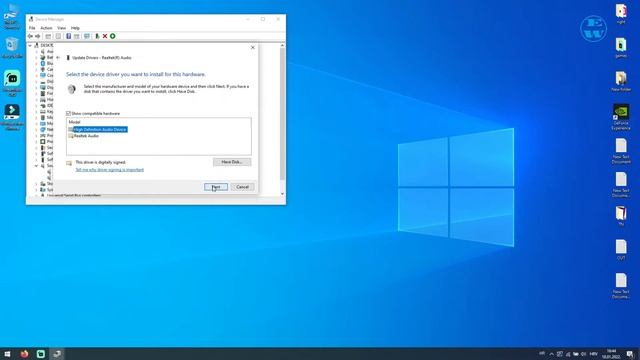Click the red X Uninstall device icon

105,36
